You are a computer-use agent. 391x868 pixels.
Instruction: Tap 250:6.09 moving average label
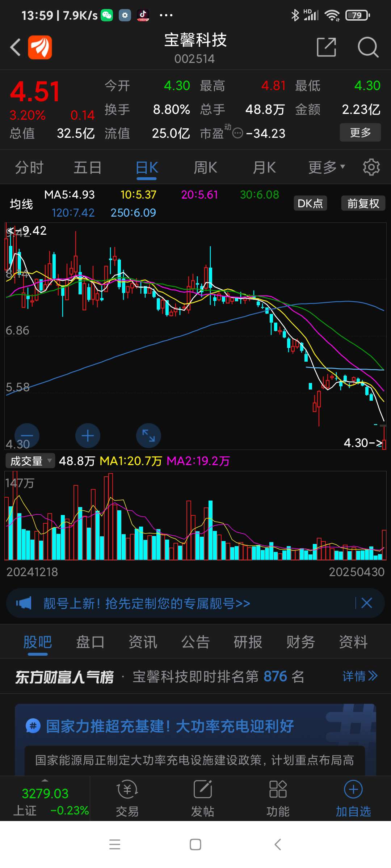[x=133, y=212]
